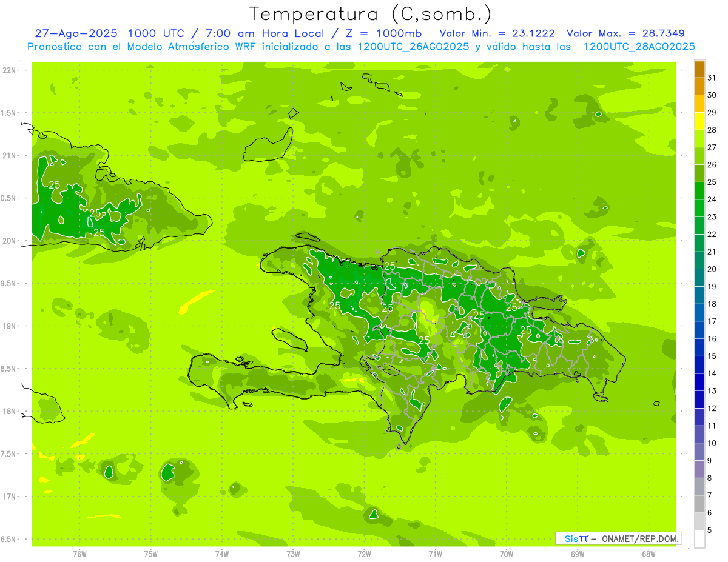
Task: Click the '72W' longitude axis label
Action: (x=364, y=554)
